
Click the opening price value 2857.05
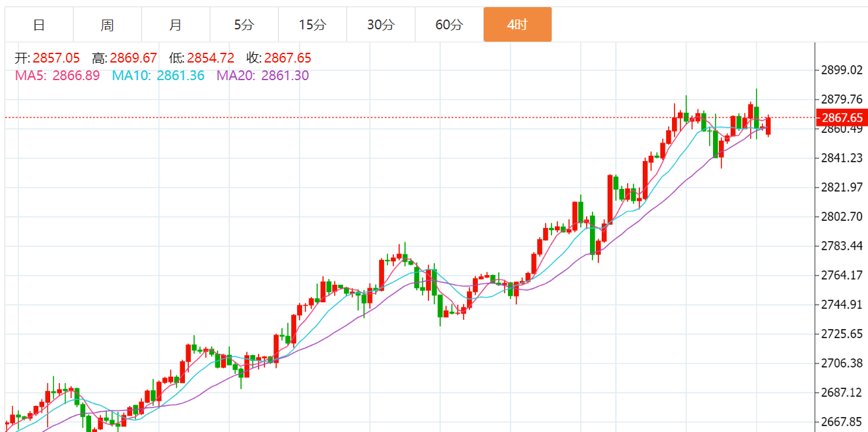pyautogui.click(x=56, y=58)
